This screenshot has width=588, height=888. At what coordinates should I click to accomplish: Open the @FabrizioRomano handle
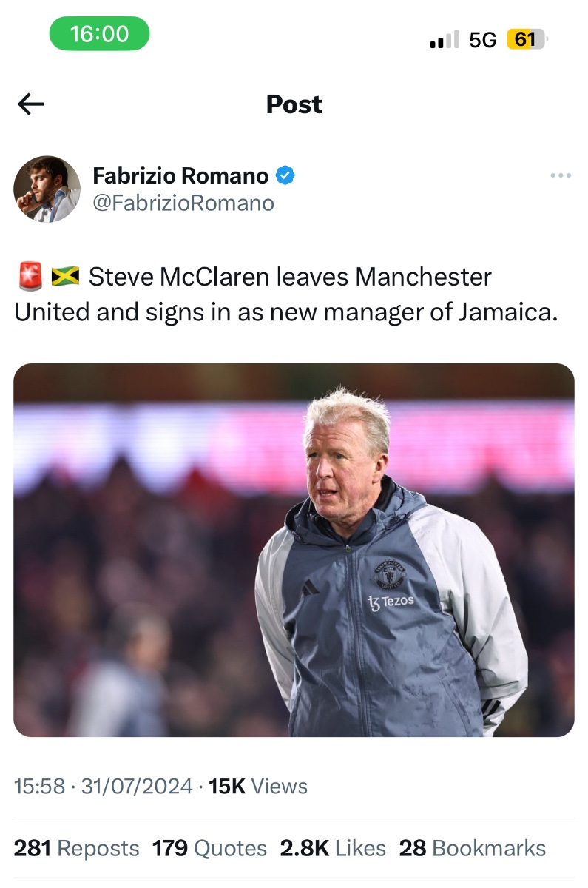(183, 203)
